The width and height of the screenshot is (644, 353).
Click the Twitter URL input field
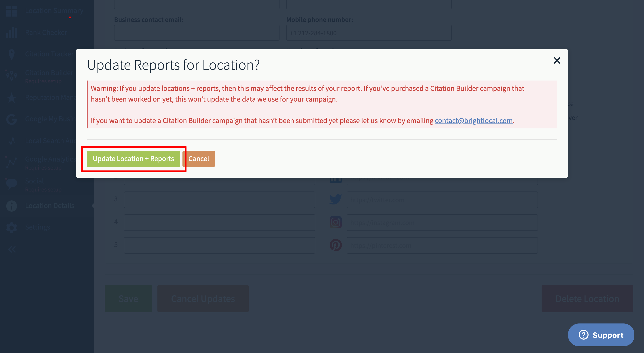click(x=442, y=200)
